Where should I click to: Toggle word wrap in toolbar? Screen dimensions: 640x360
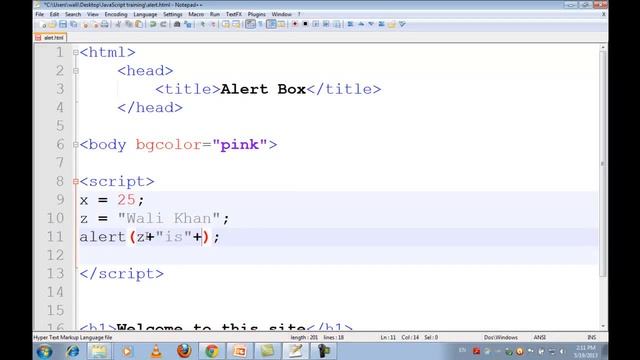[x=250, y=24]
